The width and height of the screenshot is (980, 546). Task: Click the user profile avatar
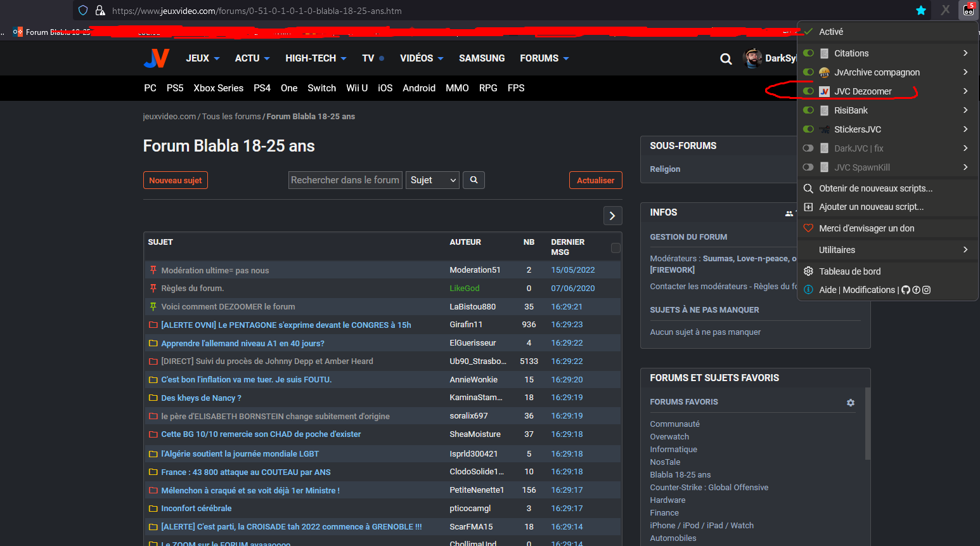(x=752, y=58)
